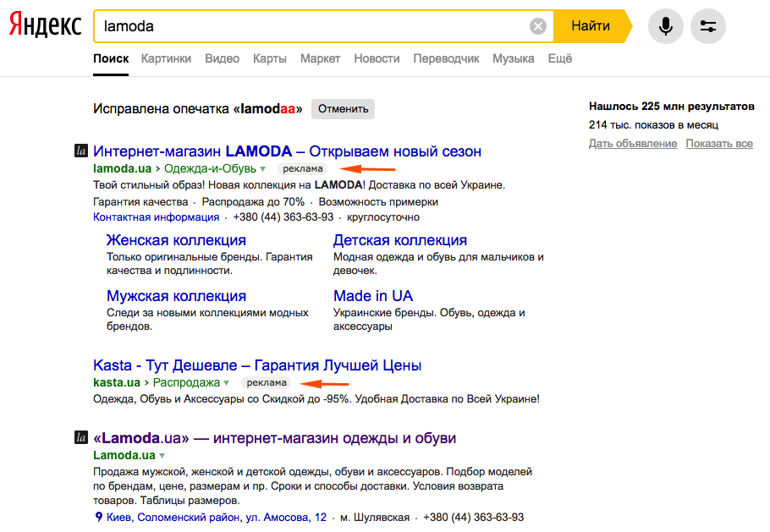Click the 214 тыс. показов в месяц text
This screenshot has height=532, width=770.
click(653, 124)
